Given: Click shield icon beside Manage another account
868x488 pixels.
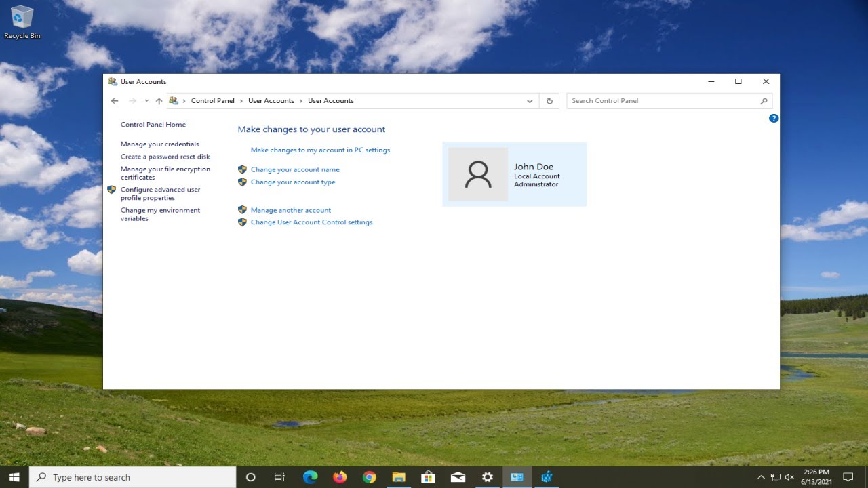Looking at the screenshot, I should 242,210.
